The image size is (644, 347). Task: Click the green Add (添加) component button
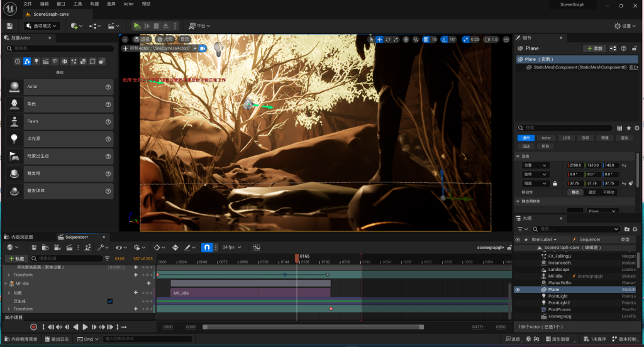coord(594,48)
